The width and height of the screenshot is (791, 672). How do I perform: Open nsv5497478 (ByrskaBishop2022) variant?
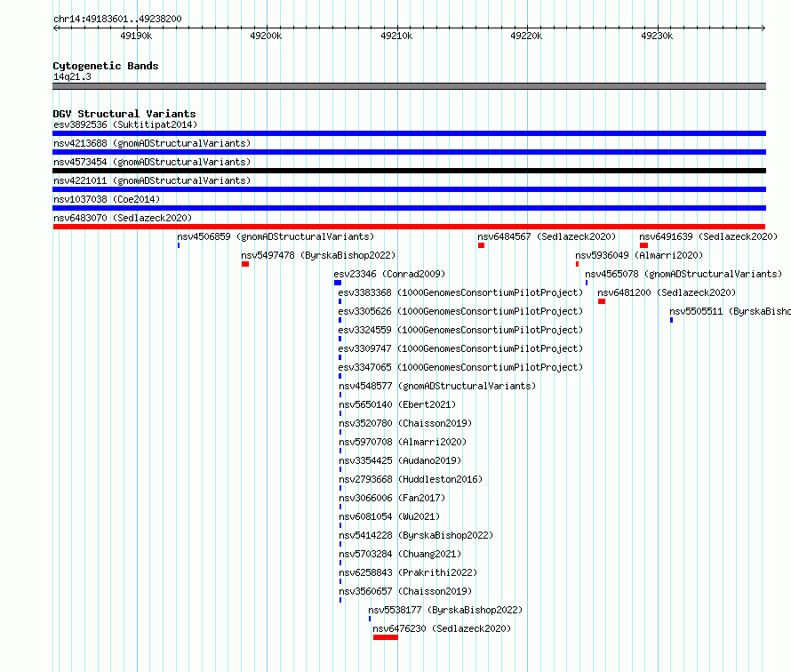pyautogui.click(x=318, y=255)
